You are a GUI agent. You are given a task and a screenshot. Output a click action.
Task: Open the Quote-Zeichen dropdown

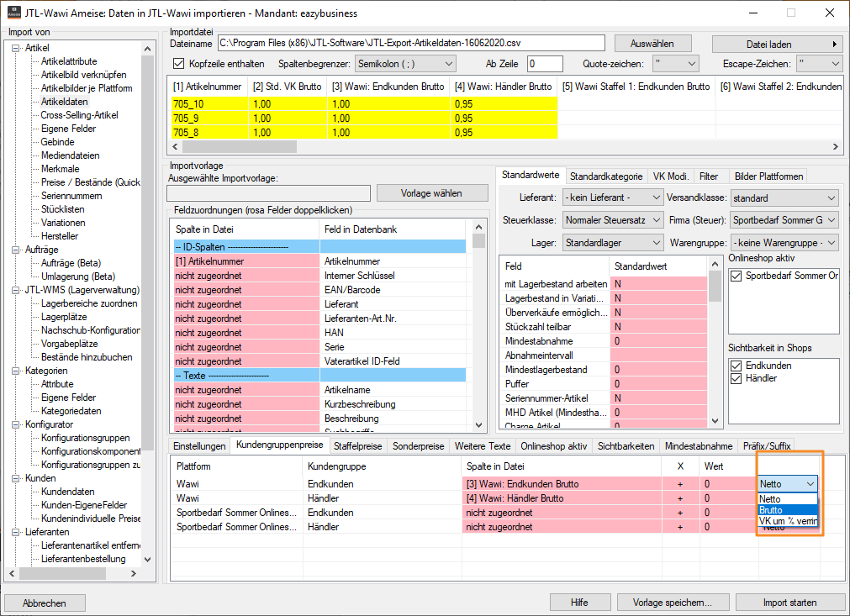point(675,64)
